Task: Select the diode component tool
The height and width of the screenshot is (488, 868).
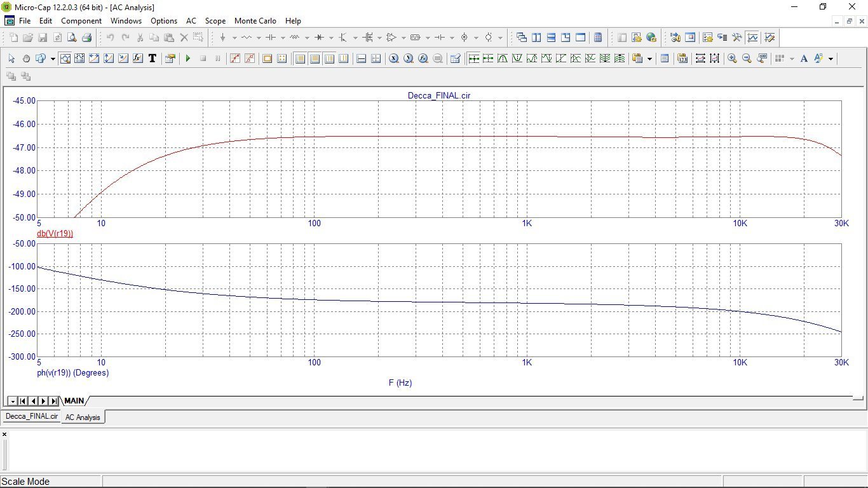Action: tap(319, 37)
